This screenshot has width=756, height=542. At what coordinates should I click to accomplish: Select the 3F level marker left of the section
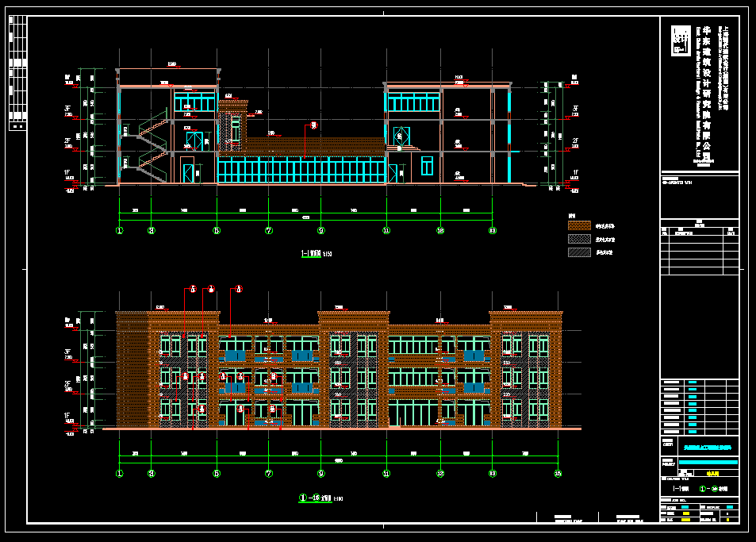pyautogui.click(x=68, y=108)
